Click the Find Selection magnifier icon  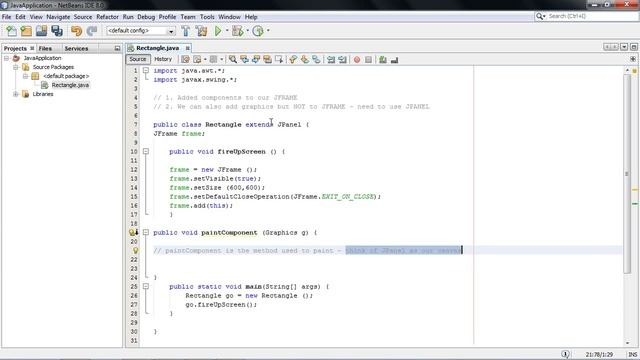(233, 60)
